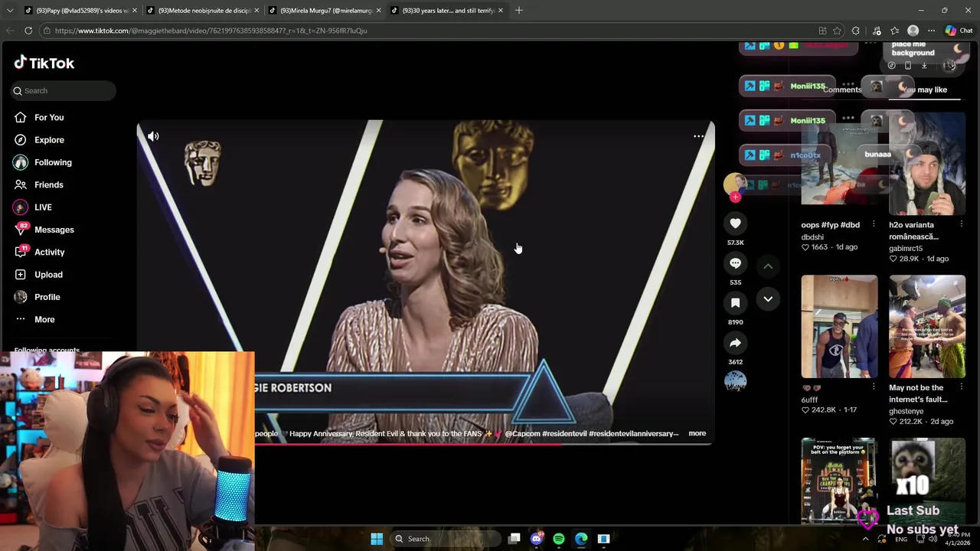Click the browser address bar URL
The width and height of the screenshot is (980, 551).
click(x=211, y=31)
